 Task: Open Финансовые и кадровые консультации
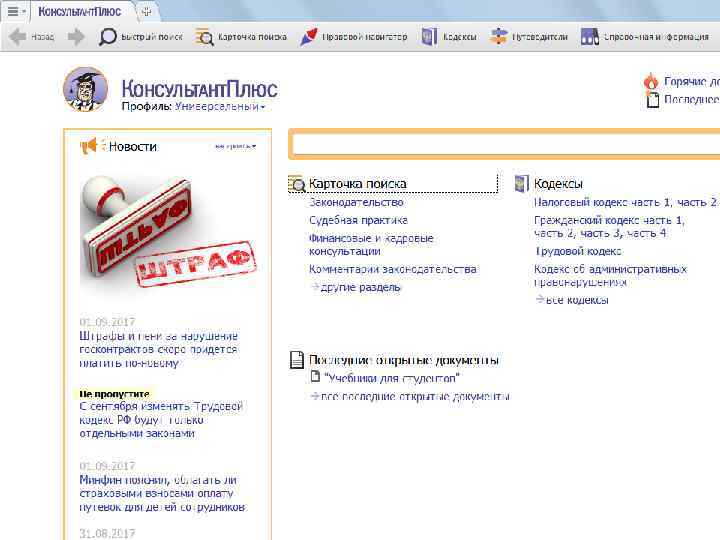(x=371, y=245)
